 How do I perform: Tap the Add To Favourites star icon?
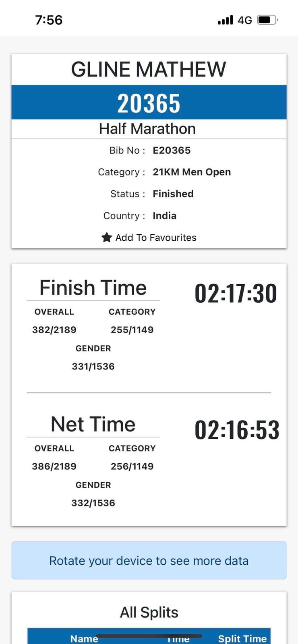(106, 237)
